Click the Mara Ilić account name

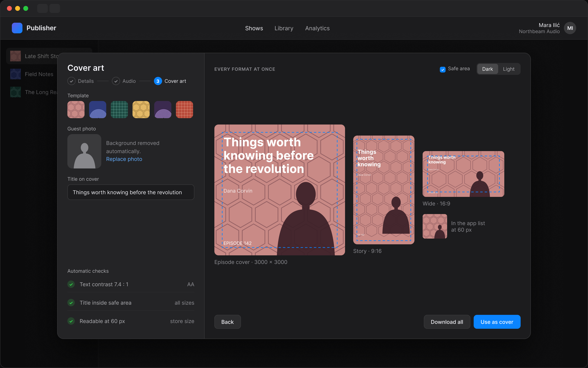549,25
